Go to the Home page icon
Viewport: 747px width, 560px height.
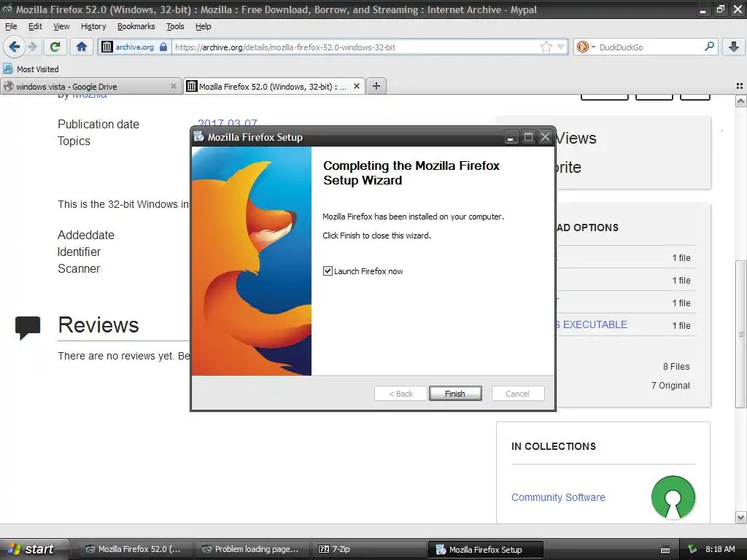point(82,47)
